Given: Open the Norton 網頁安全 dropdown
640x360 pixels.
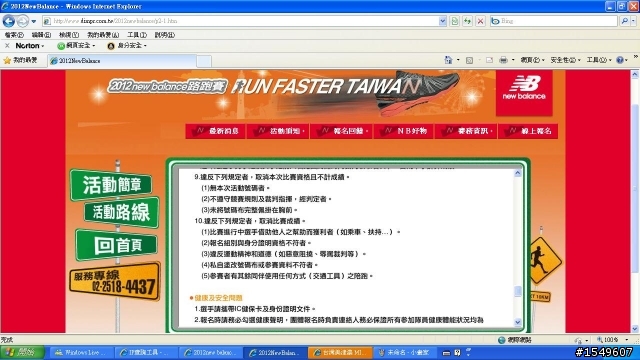Looking at the screenshot, I should [76, 46].
